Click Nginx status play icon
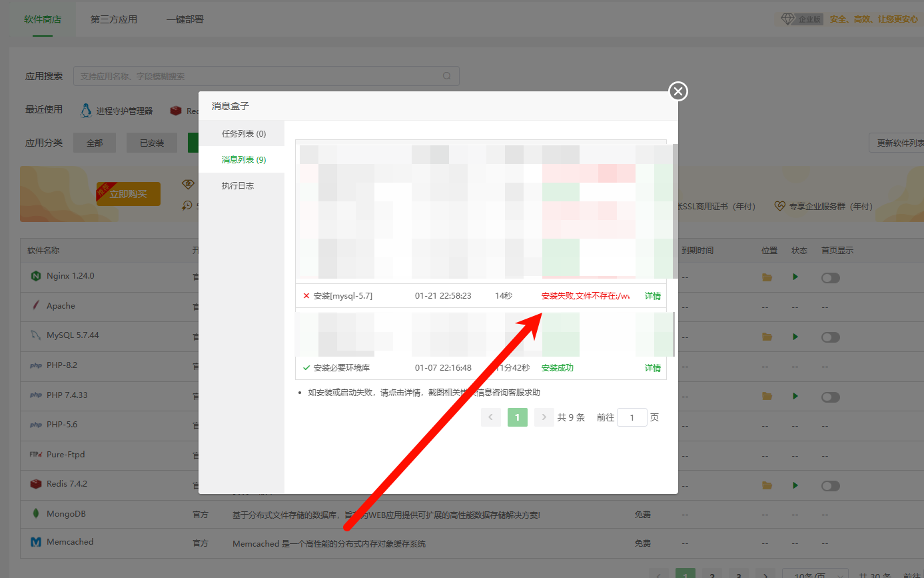This screenshot has height=578, width=924. pyautogui.click(x=795, y=277)
